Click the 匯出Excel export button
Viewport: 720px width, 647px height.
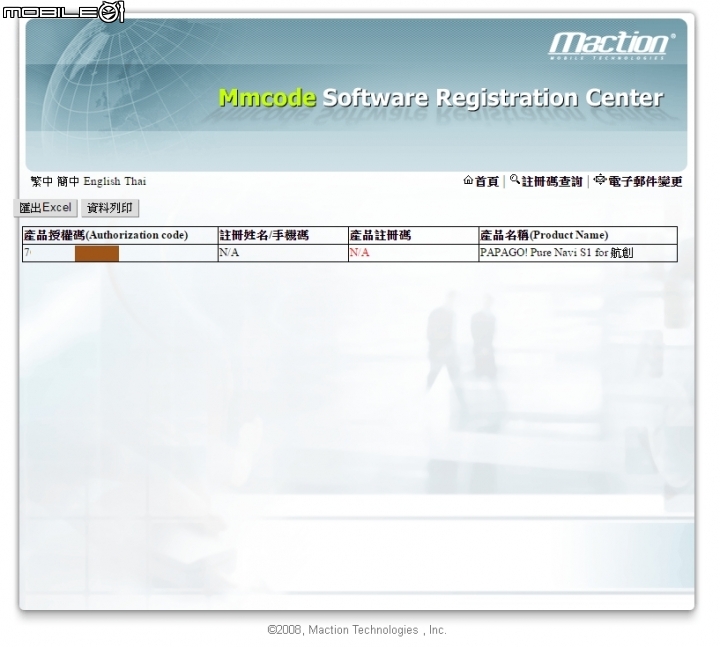[45, 208]
